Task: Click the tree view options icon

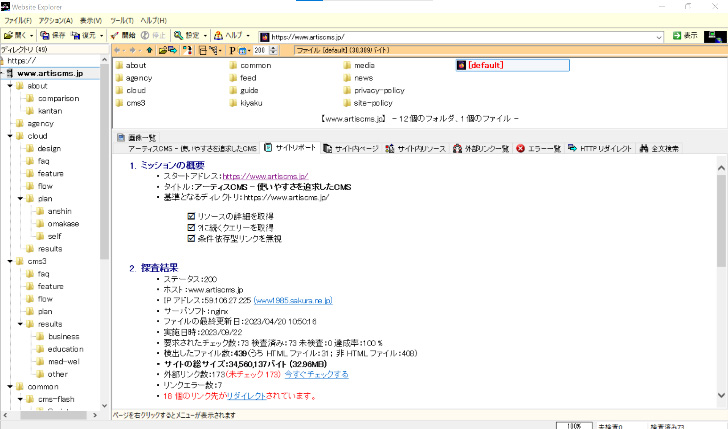Action: pyautogui.click(x=214, y=50)
